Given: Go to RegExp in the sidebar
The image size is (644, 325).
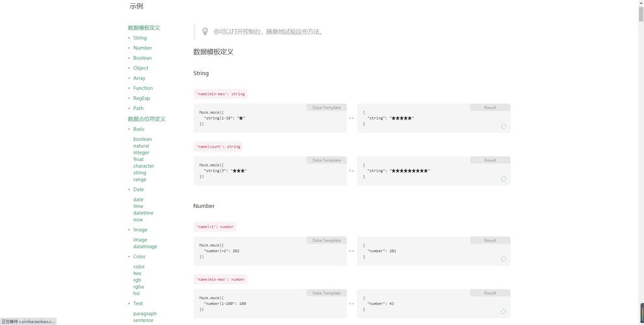Looking at the screenshot, I should 141,98.
